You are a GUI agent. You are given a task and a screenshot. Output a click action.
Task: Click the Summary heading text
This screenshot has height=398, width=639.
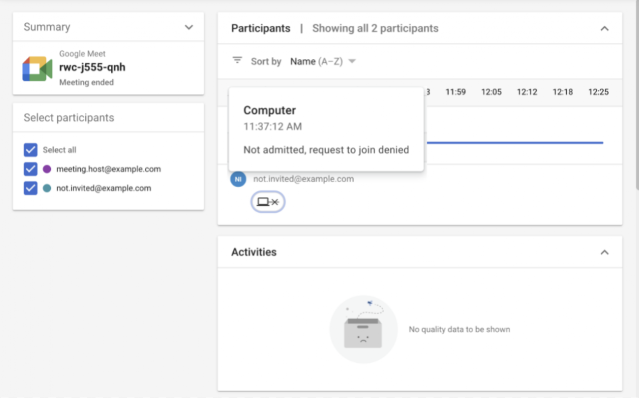(x=47, y=27)
